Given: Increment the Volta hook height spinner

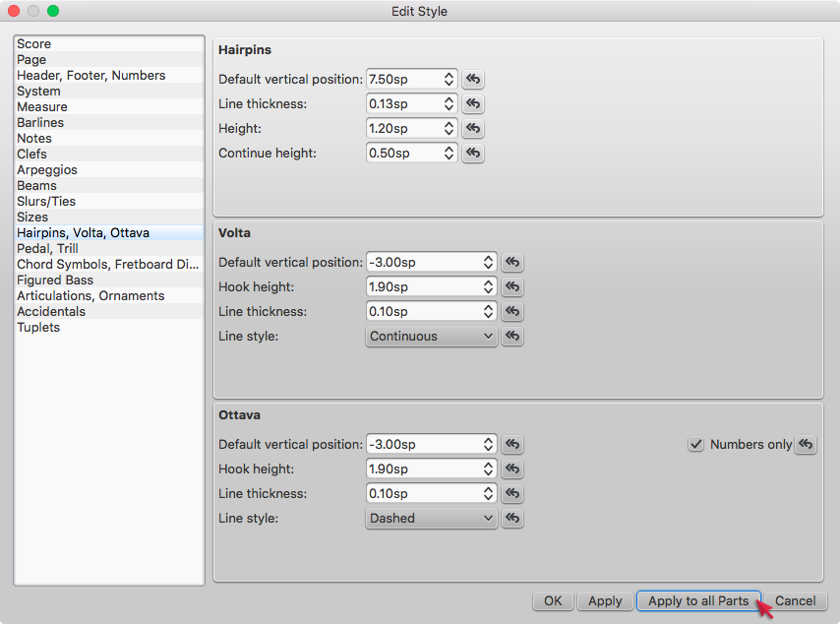Looking at the screenshot, I should click(x=489, y=282).
